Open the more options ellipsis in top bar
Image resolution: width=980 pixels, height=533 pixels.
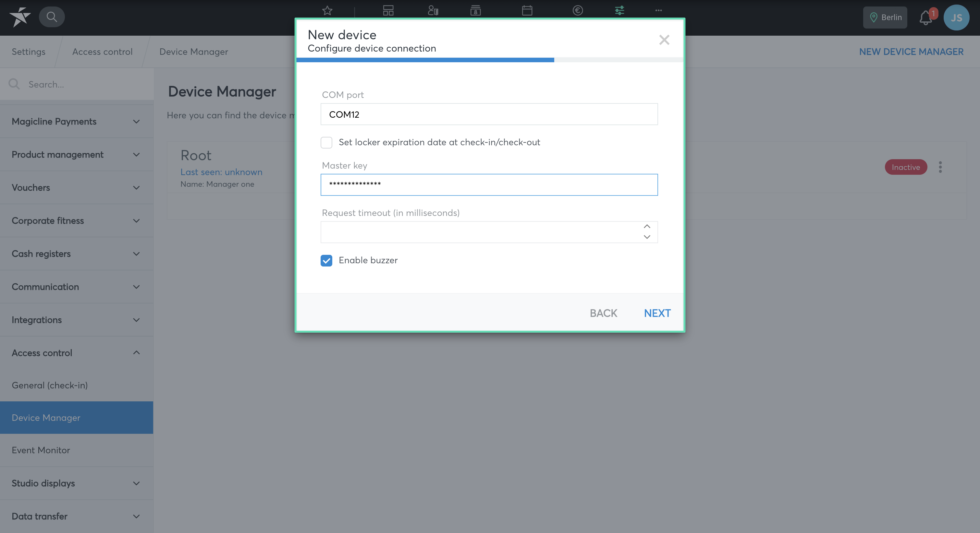[x=658, y=11]
